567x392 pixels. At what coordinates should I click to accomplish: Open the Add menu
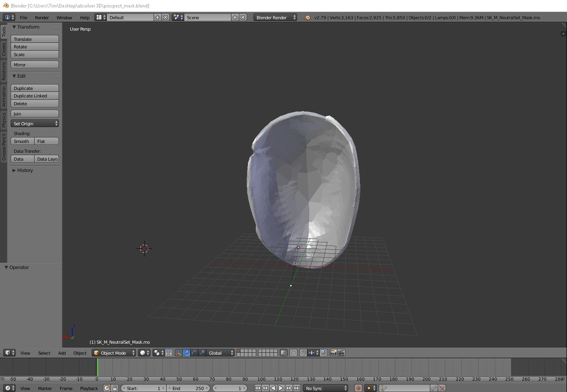62,353
